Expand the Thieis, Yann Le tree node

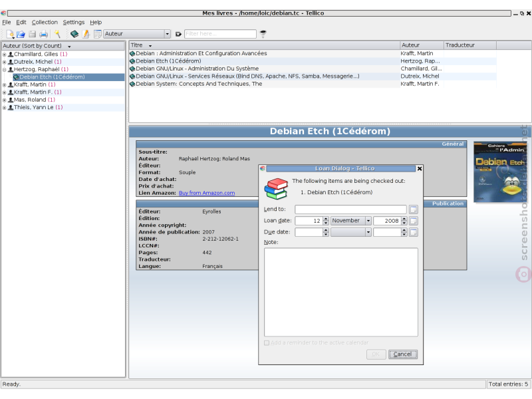(5, 108)
